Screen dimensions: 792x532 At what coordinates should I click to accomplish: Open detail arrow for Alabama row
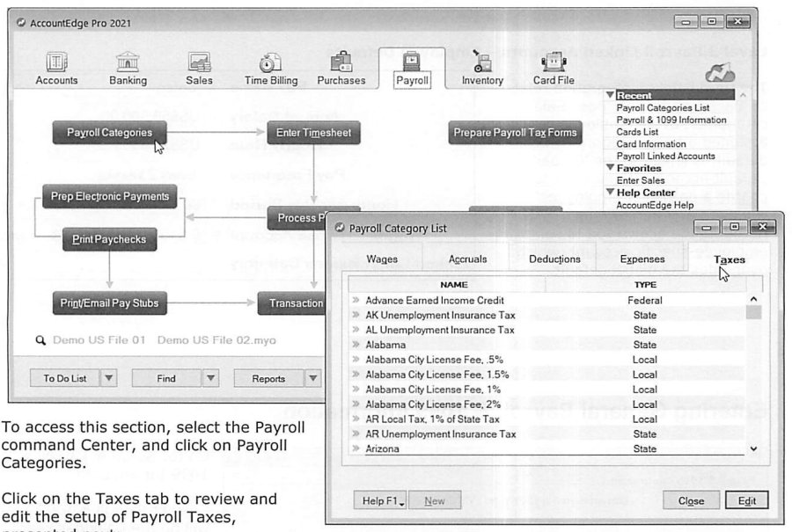click(356, 344)
